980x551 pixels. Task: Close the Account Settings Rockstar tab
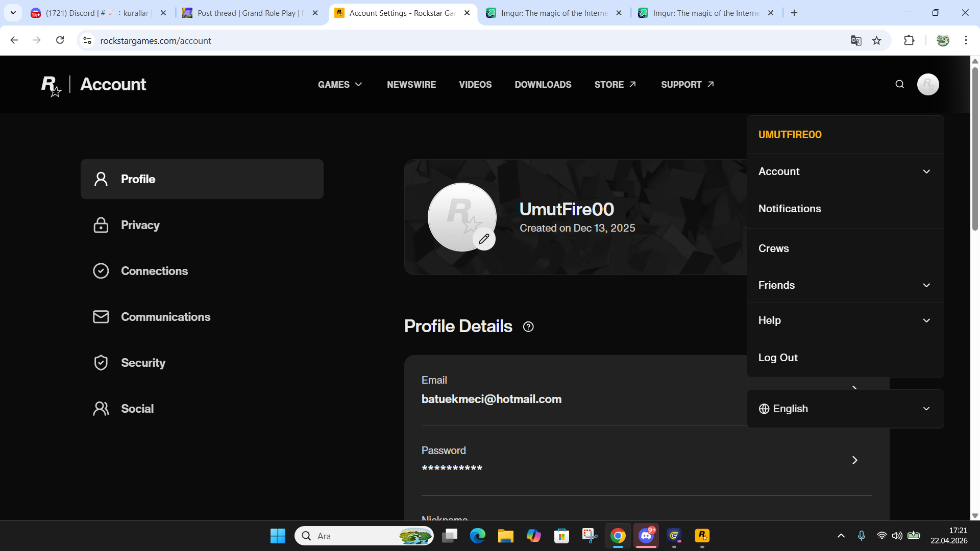(467, 13)
